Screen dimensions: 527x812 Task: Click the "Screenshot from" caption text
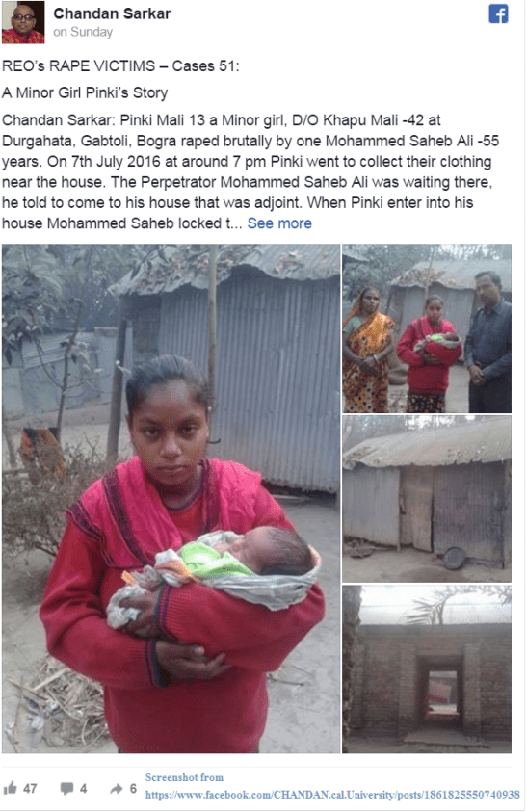(x=184, y=777)
